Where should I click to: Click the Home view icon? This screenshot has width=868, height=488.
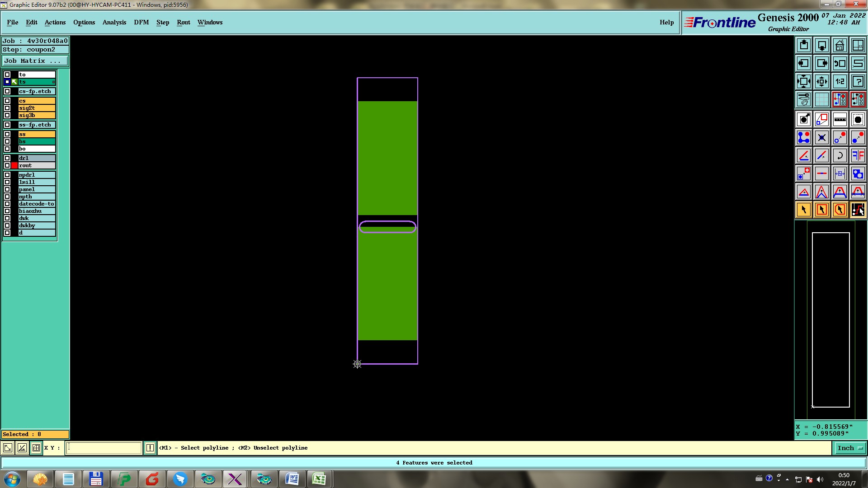pyautogui.click(x=840, y=45)
